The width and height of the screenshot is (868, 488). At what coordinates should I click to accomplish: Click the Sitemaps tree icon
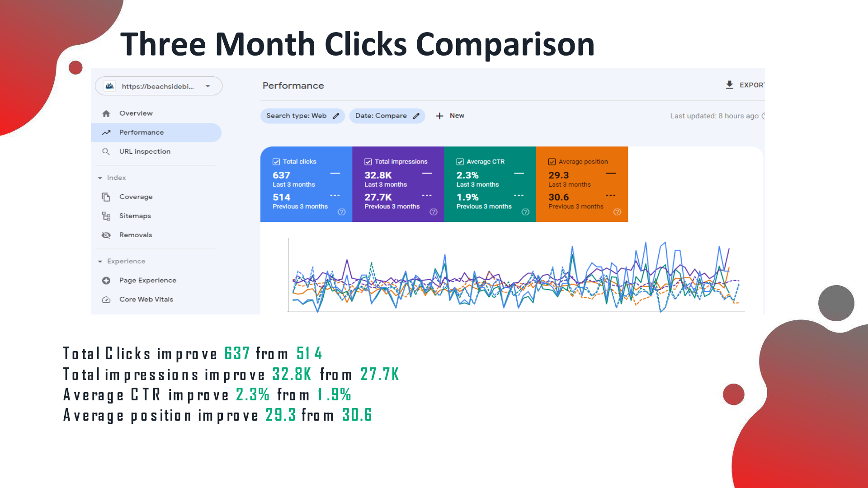pyautogui.click(x=106, y=216)
